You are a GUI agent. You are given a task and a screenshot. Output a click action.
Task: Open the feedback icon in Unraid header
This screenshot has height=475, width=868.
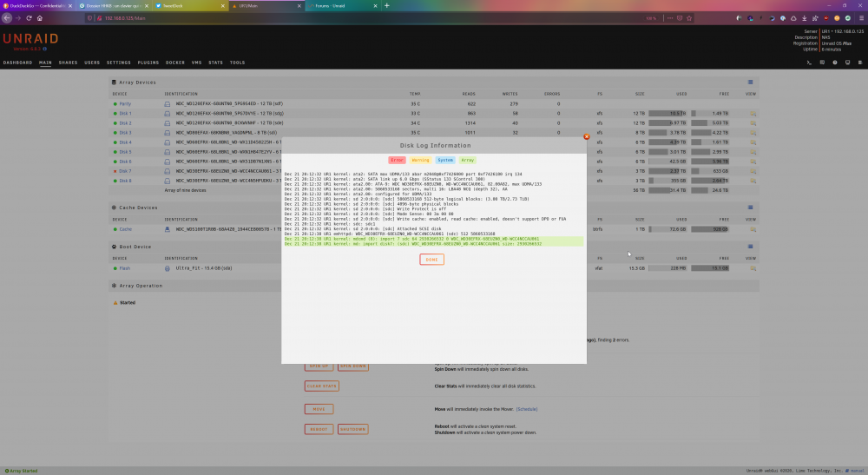(x=822, y=63)
